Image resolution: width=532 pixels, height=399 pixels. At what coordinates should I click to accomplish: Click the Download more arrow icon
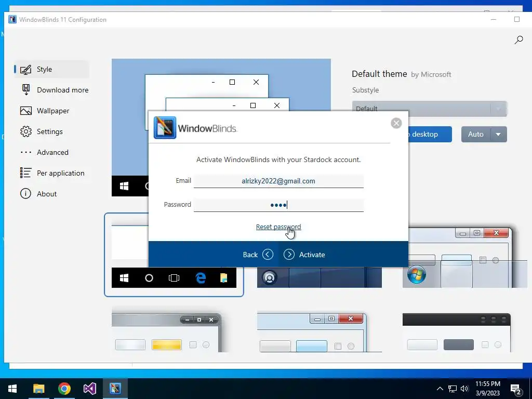click(x=26, y=90)
